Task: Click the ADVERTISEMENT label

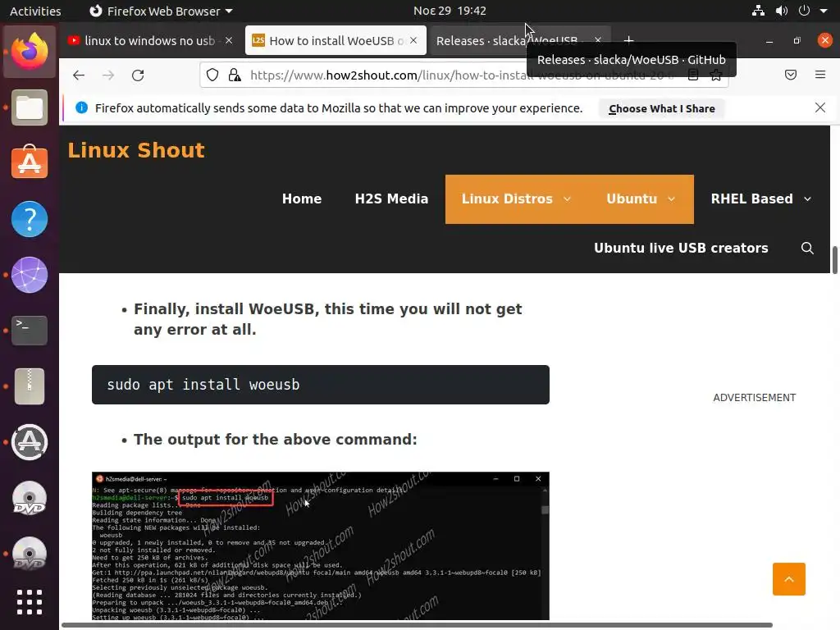Action: pyautogui.click(x=755, y=398)
